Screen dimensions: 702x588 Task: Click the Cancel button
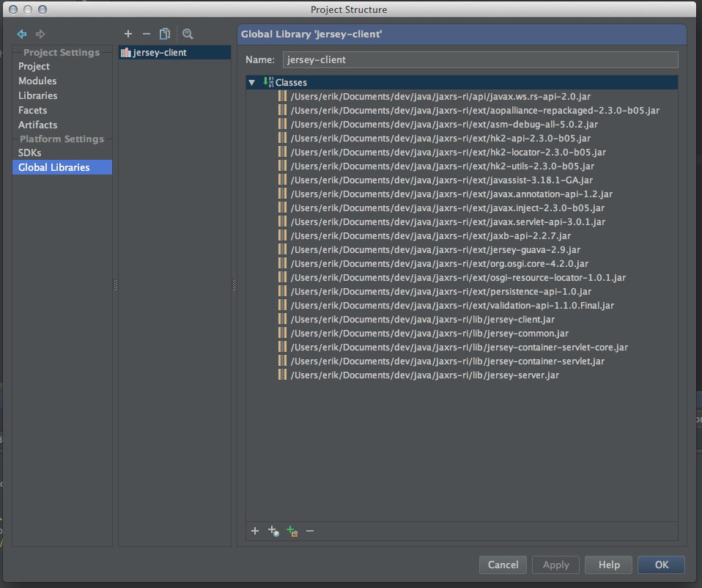503,565
